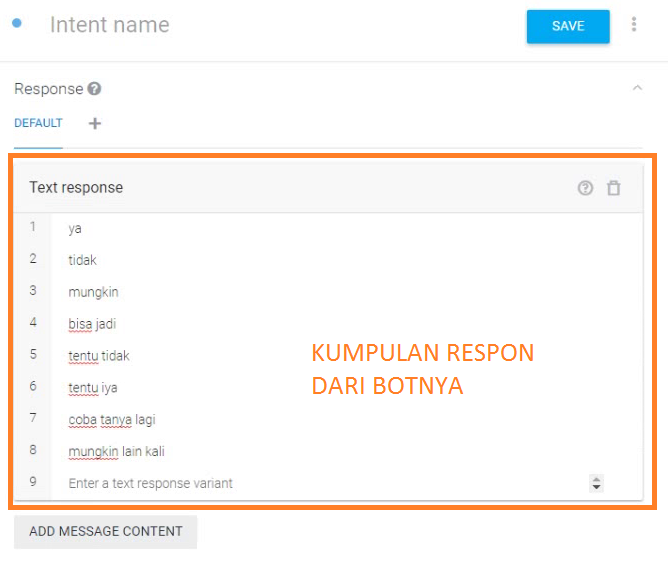Collapse the Response section with the chevron
Screen dimensions: 668x563
coord(637,88)
